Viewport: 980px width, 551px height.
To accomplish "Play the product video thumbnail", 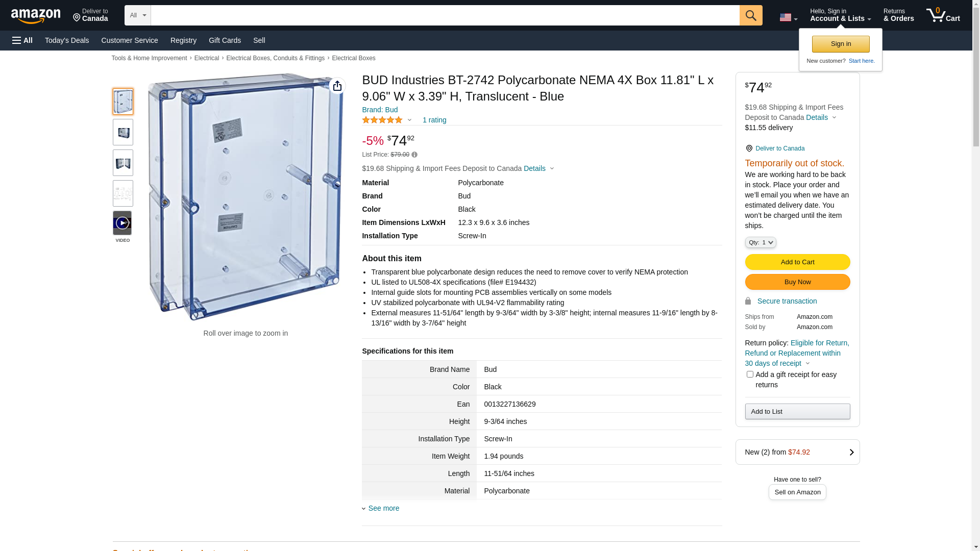I will (122, 223).
